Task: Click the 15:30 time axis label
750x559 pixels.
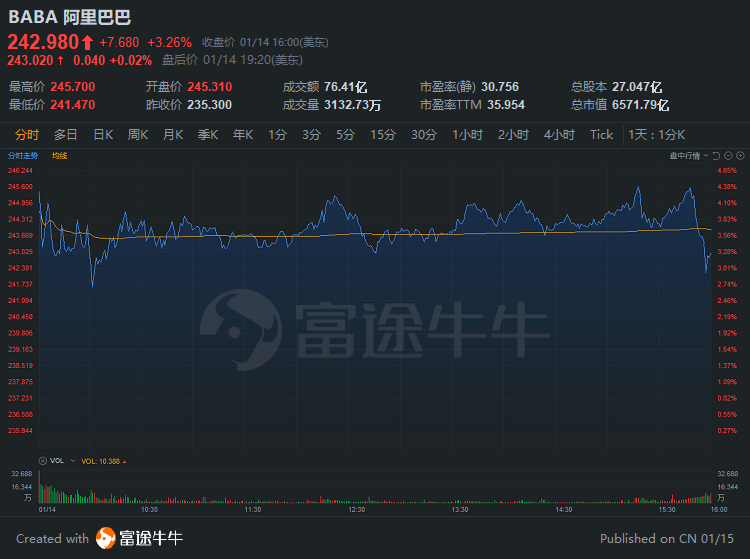Action: coord(667,510)
